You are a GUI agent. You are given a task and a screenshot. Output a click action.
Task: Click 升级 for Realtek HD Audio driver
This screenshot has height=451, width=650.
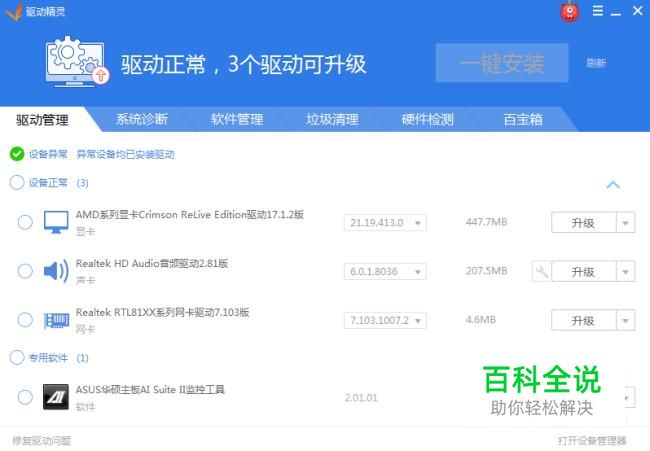click(x=584, y=272)
